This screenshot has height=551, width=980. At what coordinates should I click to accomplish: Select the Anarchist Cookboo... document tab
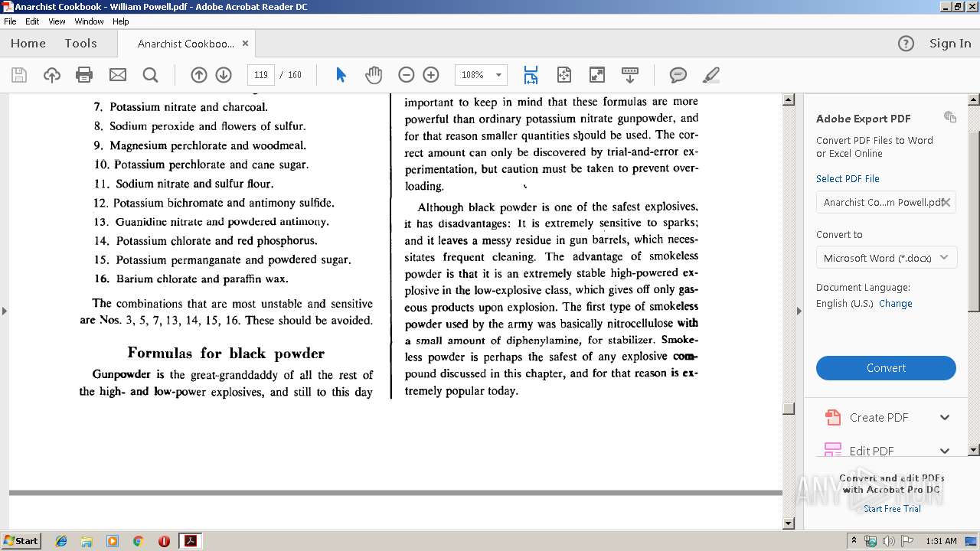(x=186, y=44)
